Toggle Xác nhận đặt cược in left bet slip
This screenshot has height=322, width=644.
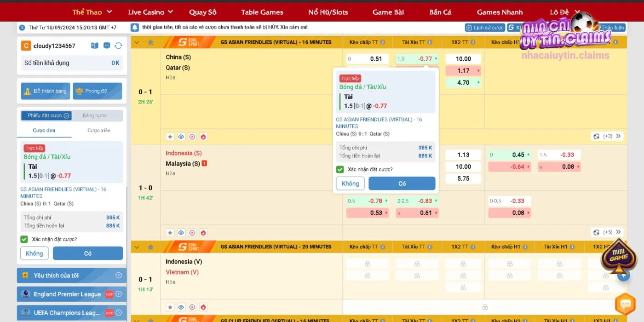point(24,239)
